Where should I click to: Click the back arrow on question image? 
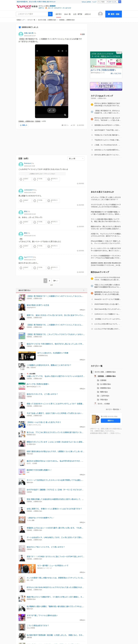click(37, 51)
